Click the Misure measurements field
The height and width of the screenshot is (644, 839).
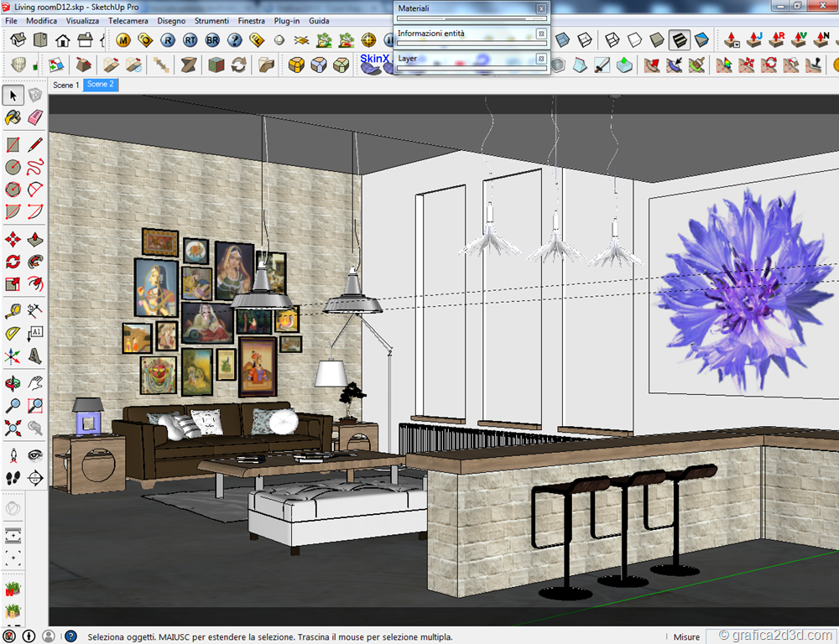click(685, 636)
